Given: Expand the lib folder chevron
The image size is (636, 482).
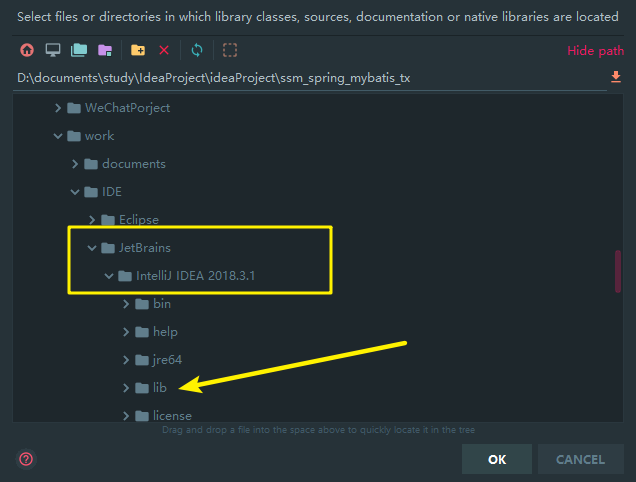Looking at the screenshot, I should [x=126, y=388].
